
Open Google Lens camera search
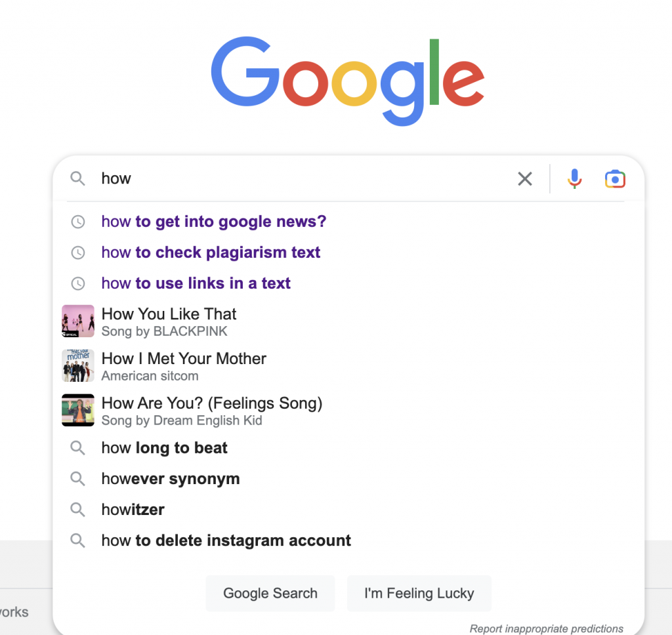point(615,179)
